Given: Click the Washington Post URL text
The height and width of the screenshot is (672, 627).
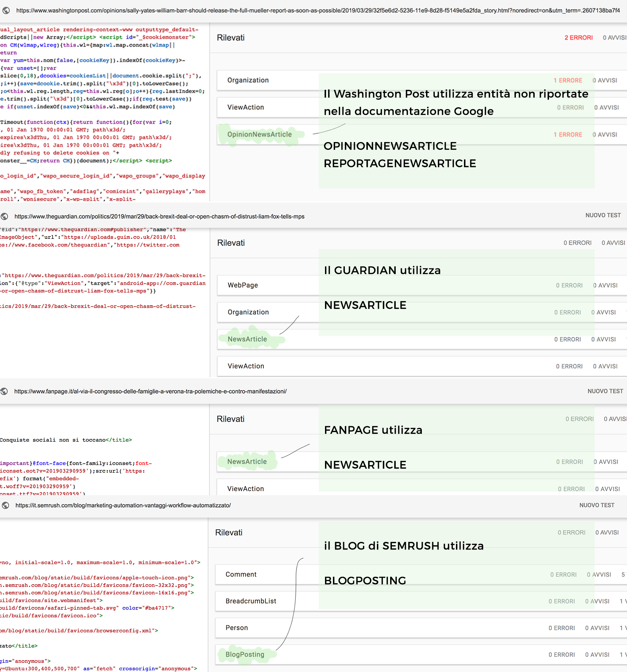Looking at the screenshot, I should click(318, 10).
